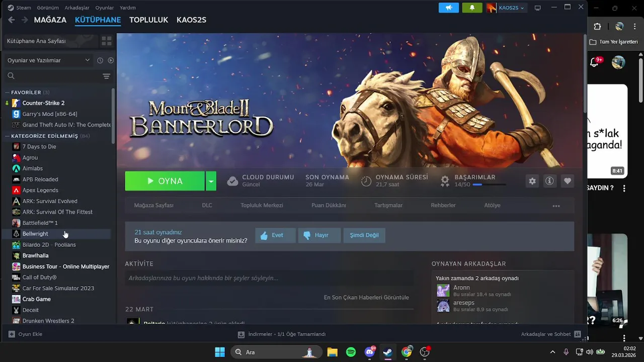Open Puan Dükkânı link

click(329, 205)
